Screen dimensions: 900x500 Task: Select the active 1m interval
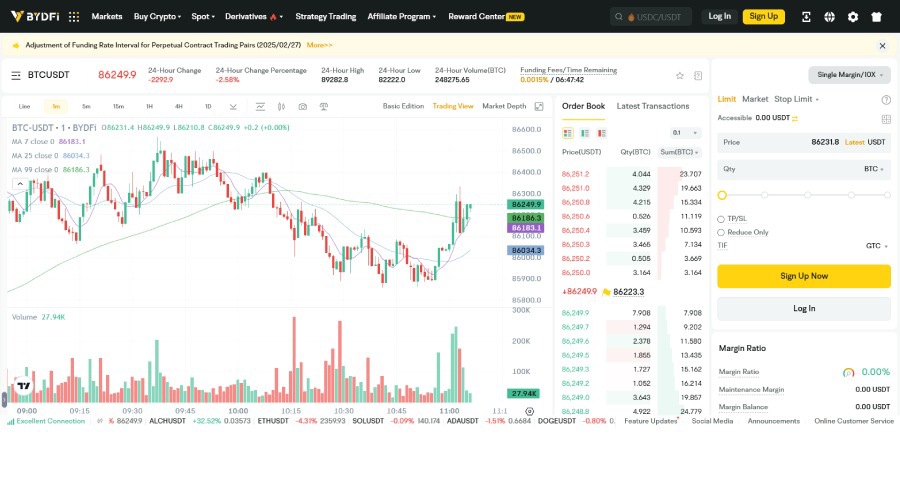click(x=56, y=106)
